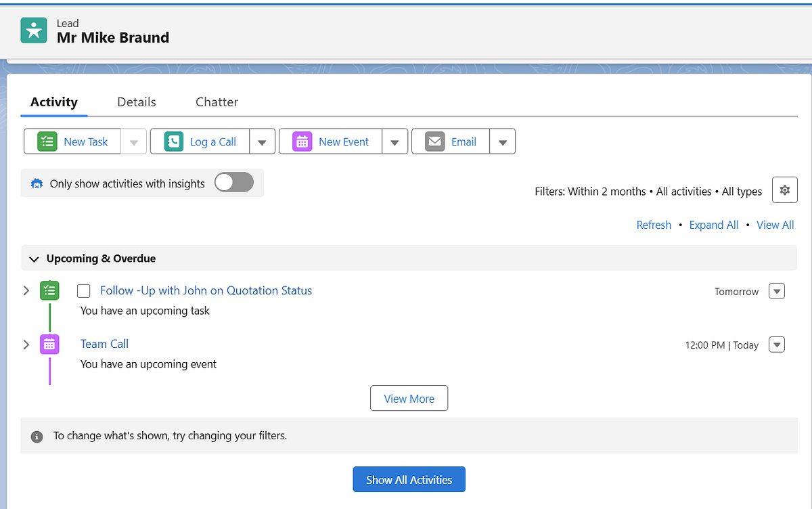Check the Follow-Up with John task checkbox
The image size is (812, 509).
(x=84, y=291)
